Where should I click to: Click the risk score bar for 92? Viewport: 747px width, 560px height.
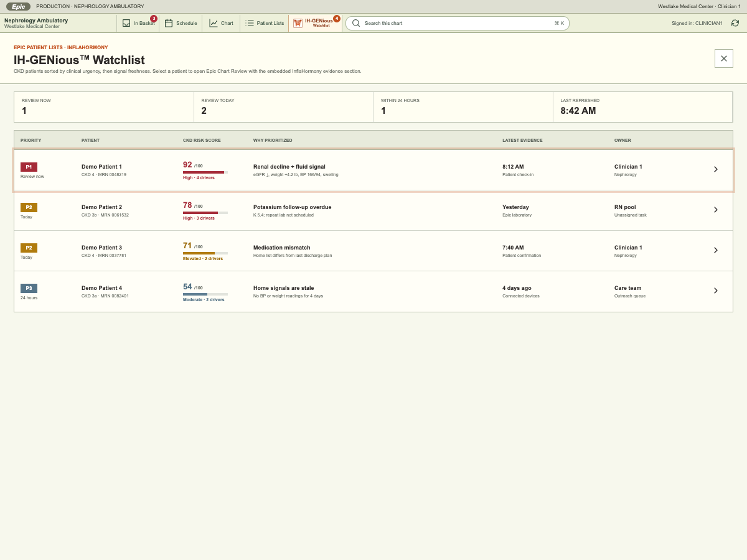(205, 172)
